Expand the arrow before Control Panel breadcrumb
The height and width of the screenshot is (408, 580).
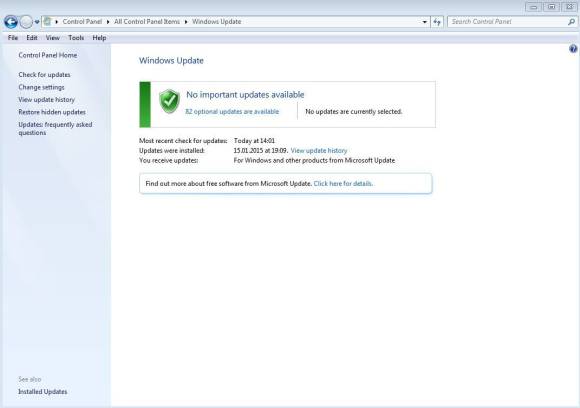pyautogui.click(x=57, y=22)
